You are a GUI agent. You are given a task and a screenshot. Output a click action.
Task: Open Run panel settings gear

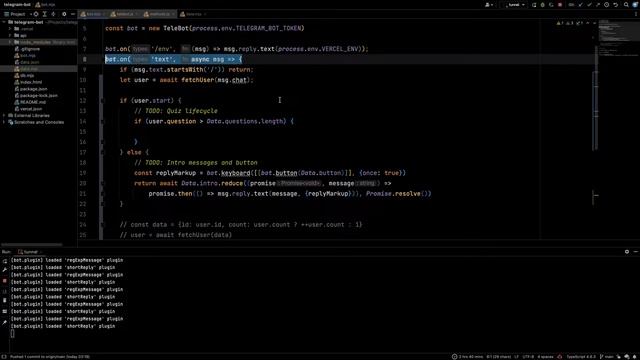tap(627, 252)
